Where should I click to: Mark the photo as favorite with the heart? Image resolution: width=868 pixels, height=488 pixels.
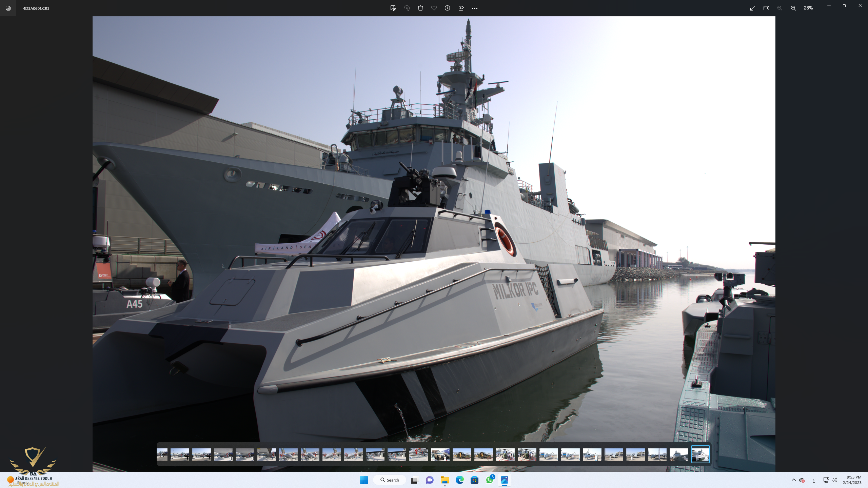pyautogui.click(x=434, y=8)
